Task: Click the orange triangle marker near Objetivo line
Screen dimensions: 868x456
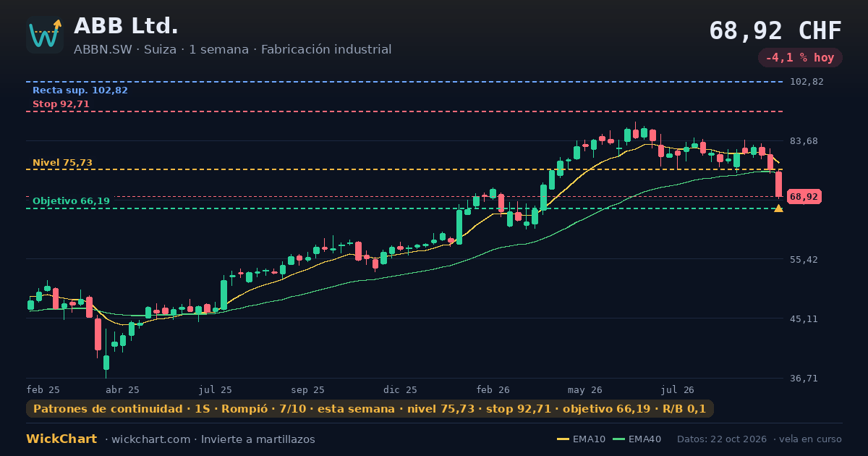Action: pos(778,208)
